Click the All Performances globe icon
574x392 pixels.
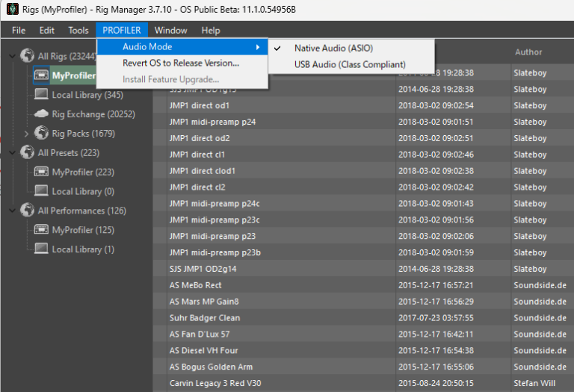click(28, 211)
